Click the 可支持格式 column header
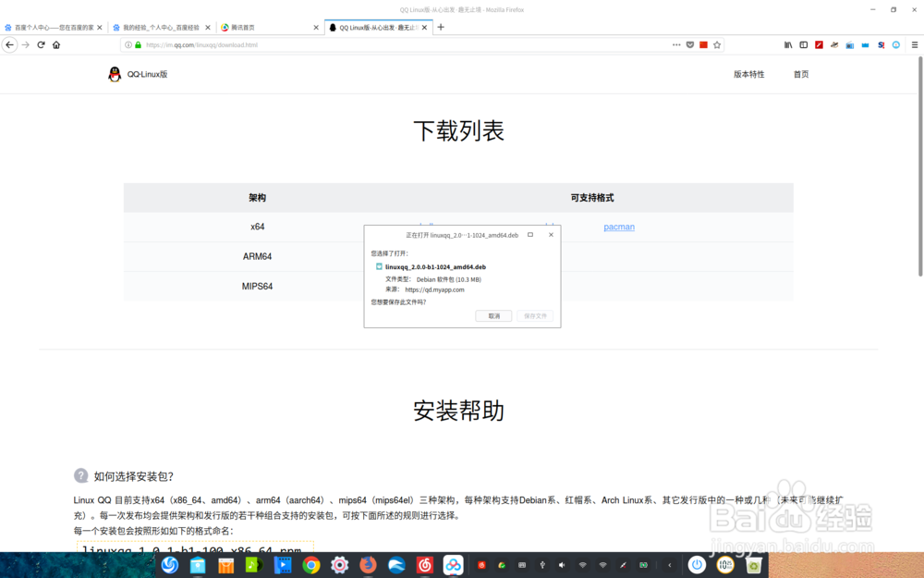Image resolution: width=924 pixels, height=578 pixels. 591,198
